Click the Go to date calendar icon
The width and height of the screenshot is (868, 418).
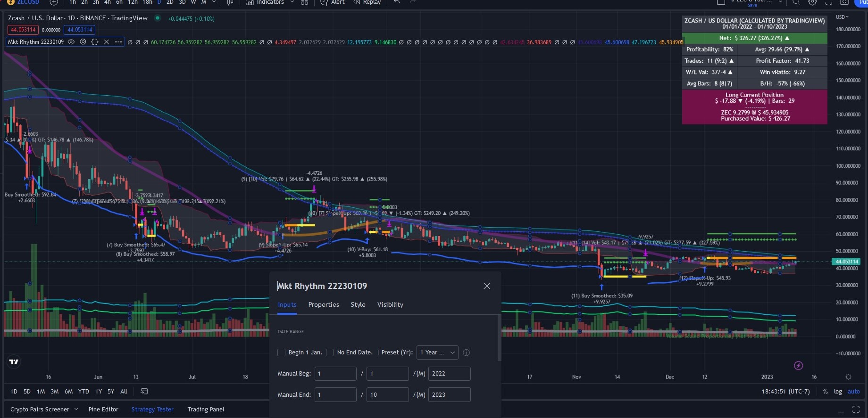144,391
